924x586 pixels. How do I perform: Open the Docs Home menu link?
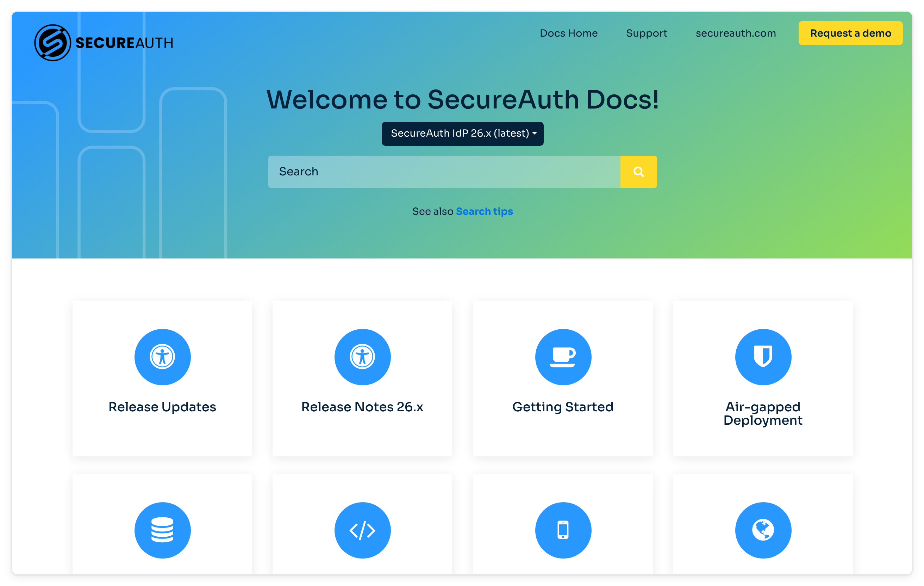568,33
